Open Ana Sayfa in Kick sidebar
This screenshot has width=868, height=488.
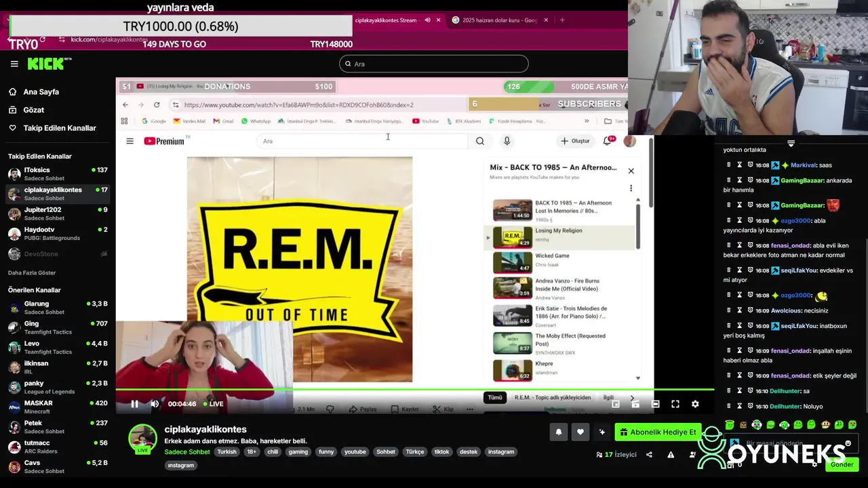point(41,91)
